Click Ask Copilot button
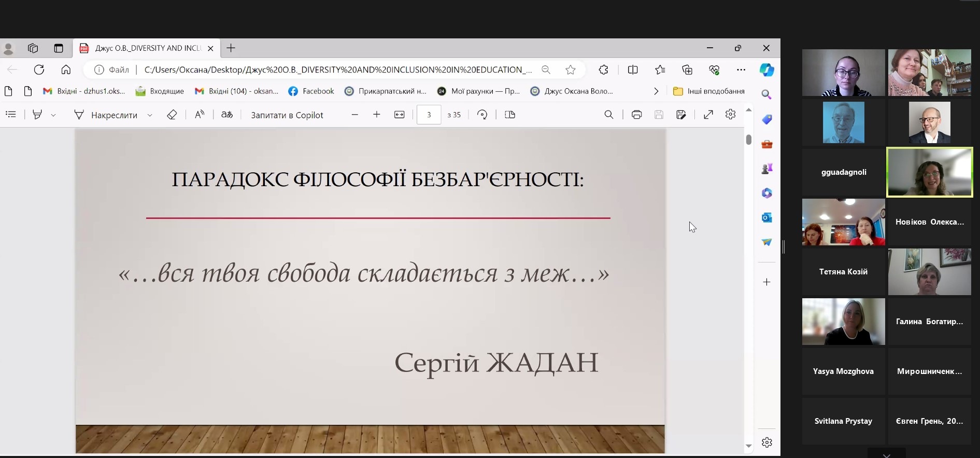Viewport: 980px width, 458px height. 287,115
